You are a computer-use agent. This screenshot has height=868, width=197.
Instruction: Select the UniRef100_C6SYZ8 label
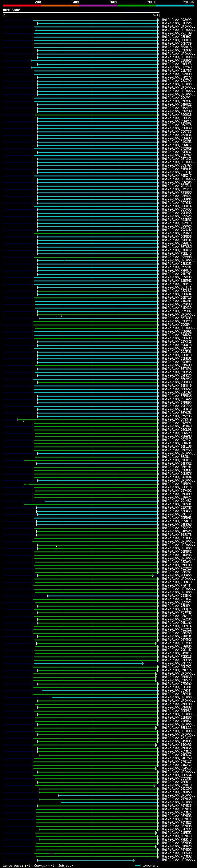click(x=176, y=125)
